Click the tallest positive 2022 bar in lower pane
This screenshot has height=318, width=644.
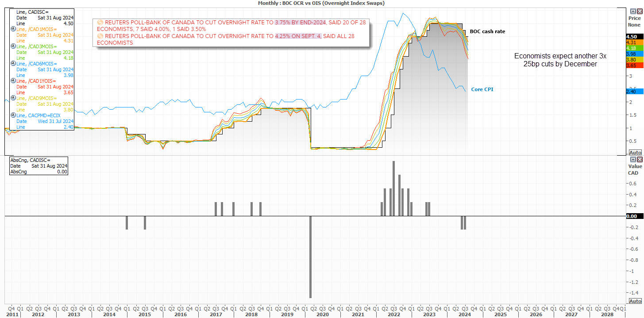pyautogui.click(x=393, y=189)
